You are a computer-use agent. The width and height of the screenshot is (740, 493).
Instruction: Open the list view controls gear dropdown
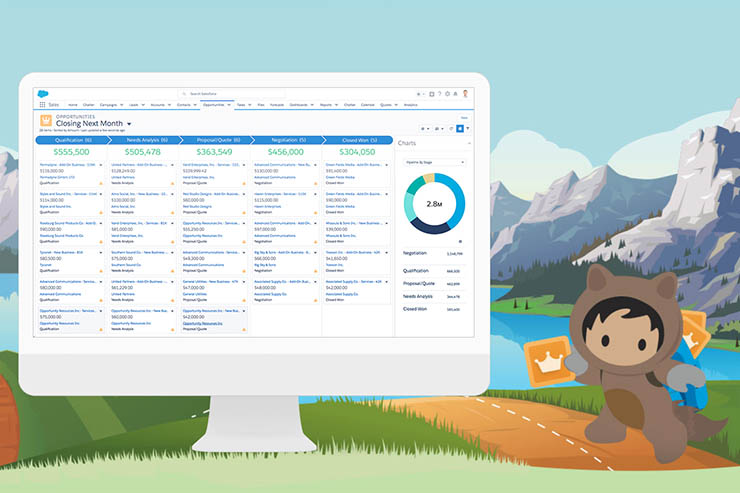pos(424,129)
